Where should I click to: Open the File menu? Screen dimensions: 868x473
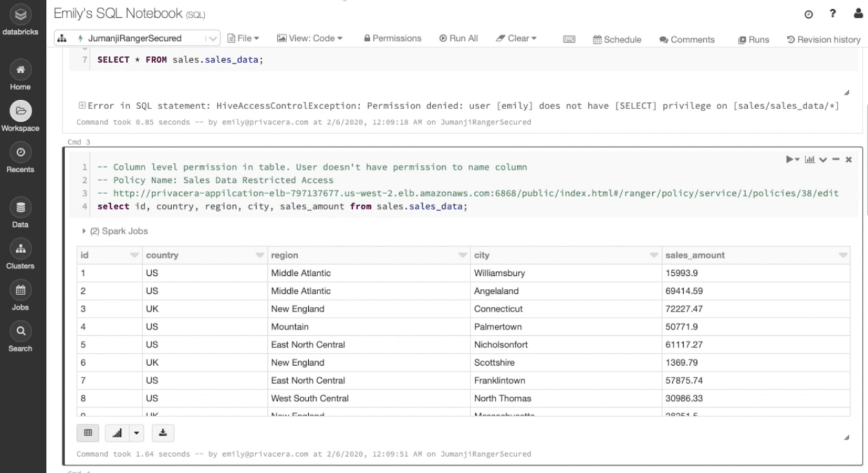[x=244, y=38]
